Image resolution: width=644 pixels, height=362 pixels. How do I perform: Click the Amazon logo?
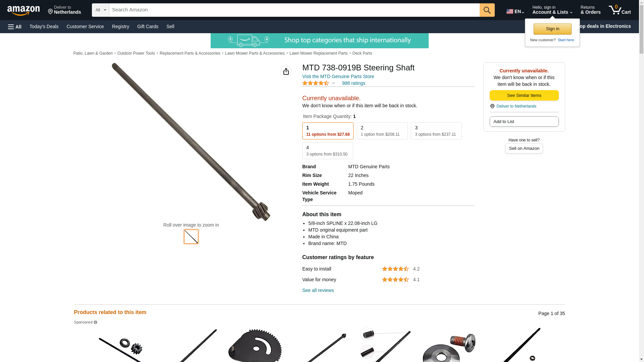23,10
